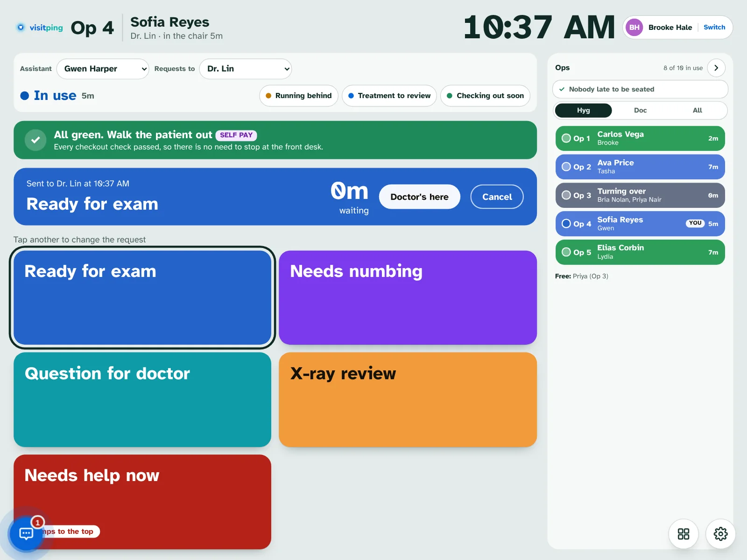The image size is (747, 560).
Task: Toggle the Running behind flag
Action: pos(299,96)
